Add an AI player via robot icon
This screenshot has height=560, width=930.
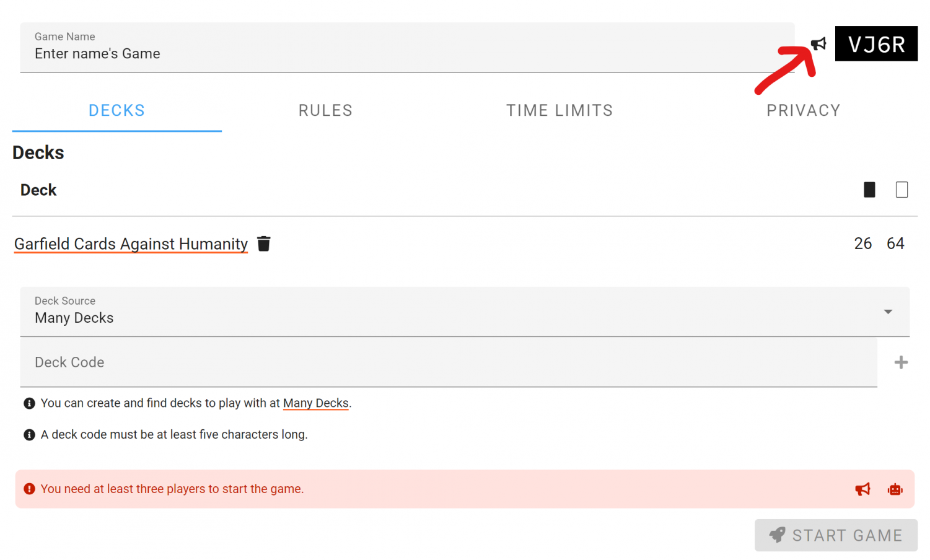(895, 489)
